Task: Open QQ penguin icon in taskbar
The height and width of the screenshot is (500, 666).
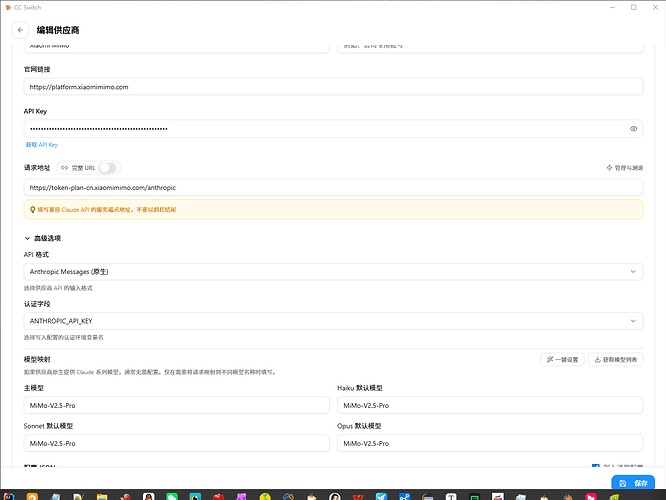Action: click(148, 496)
